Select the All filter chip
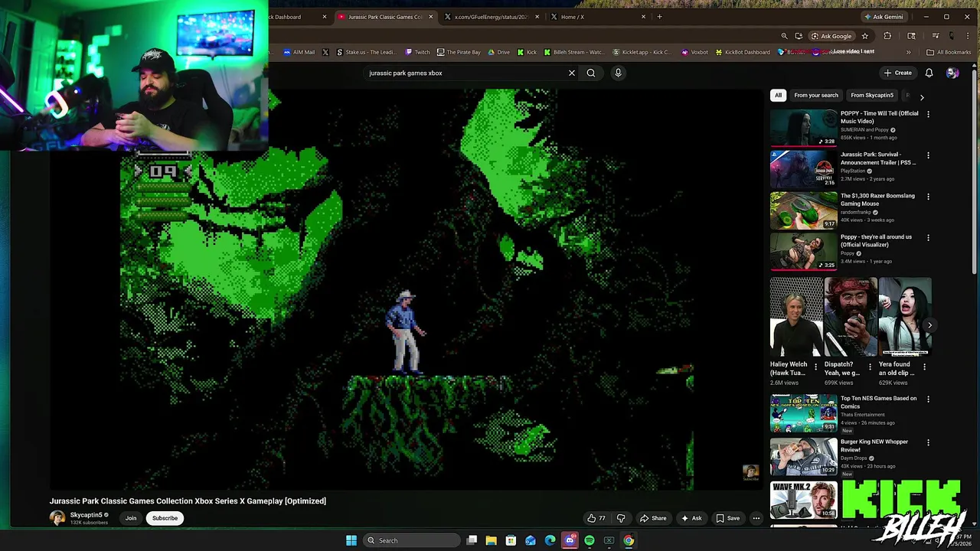980x551 pixels. pyautogui.click(x=778, y=95)
